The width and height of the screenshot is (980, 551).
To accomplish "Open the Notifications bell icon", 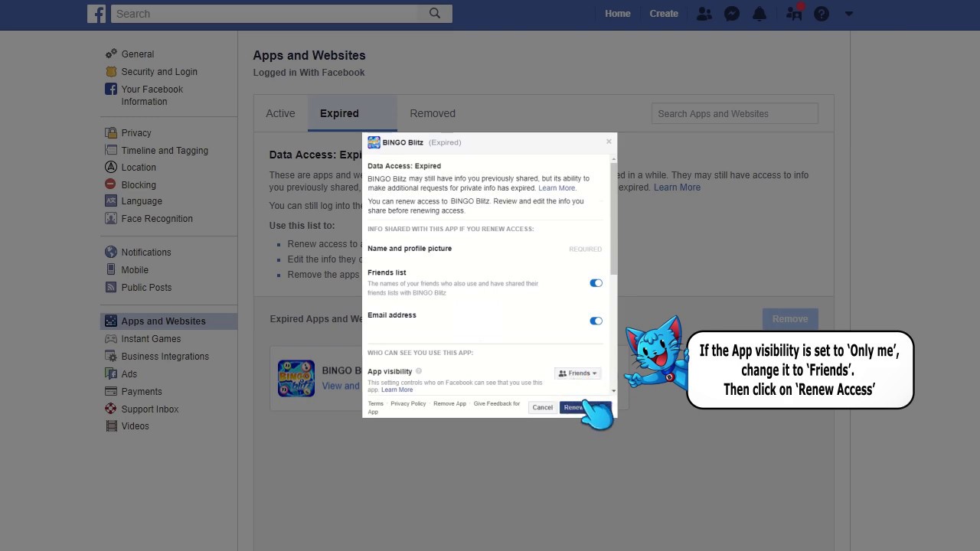I will [x=759, y=14].
